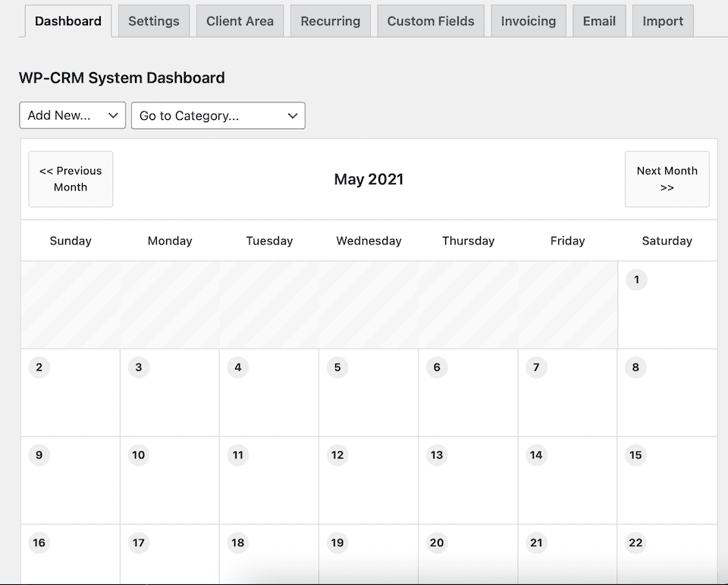Click the May 2021 calendar heading

click(x=369, y=179)
